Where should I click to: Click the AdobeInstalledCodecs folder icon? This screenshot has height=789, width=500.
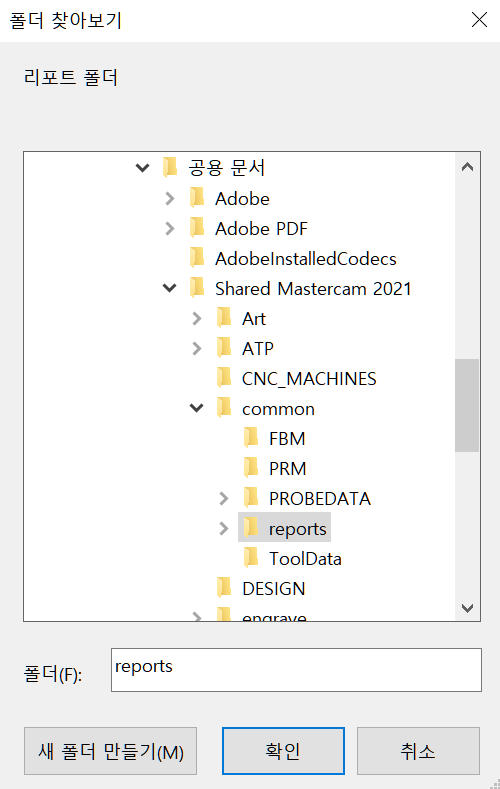pos(197,257)
